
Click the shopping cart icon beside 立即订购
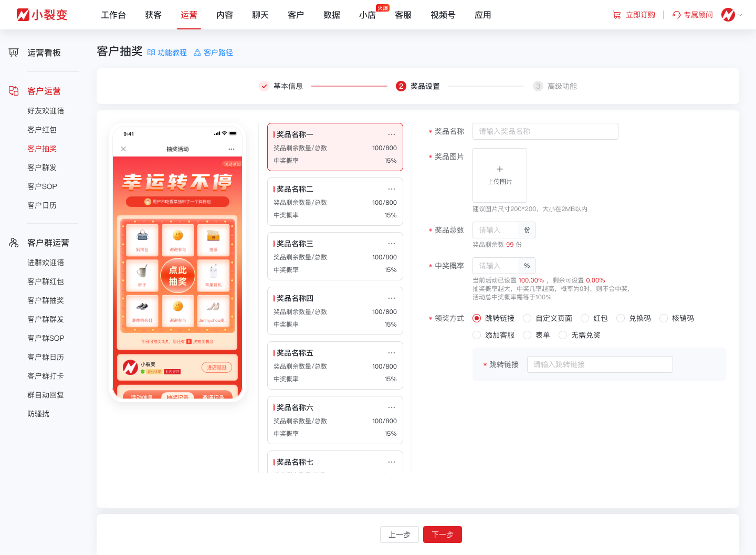coord(617,15)
